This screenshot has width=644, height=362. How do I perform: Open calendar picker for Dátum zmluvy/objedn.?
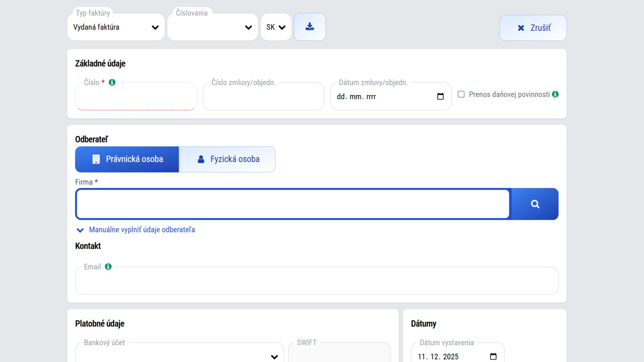(x=440, y=97)
